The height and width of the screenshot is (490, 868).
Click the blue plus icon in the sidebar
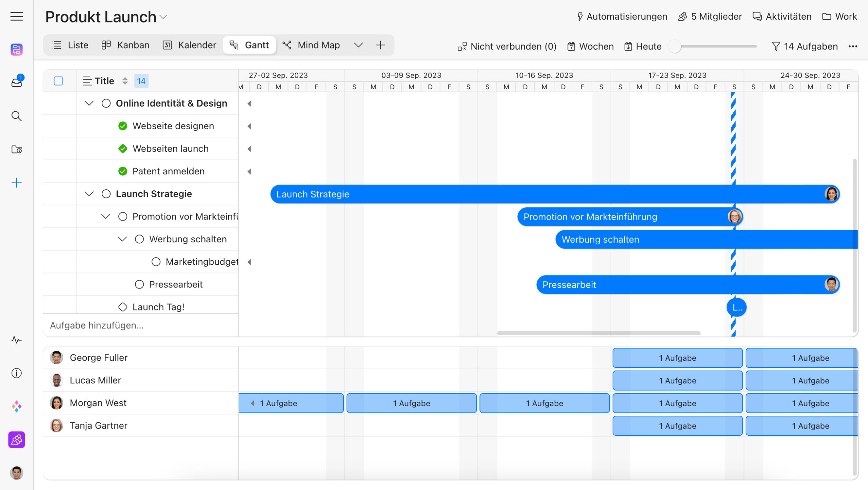click(x=16, y=183)
